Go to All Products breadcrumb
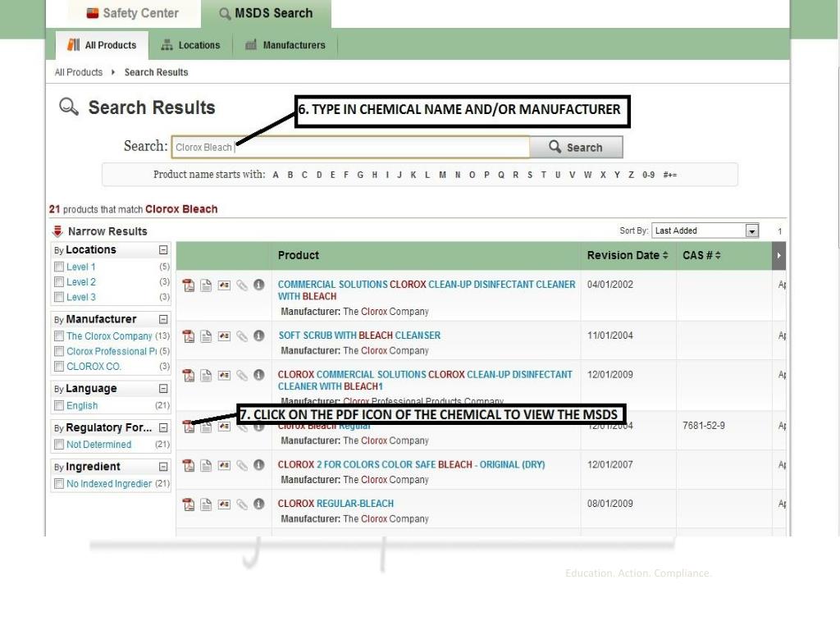The image size is (840, 630). tap(78, 72)
